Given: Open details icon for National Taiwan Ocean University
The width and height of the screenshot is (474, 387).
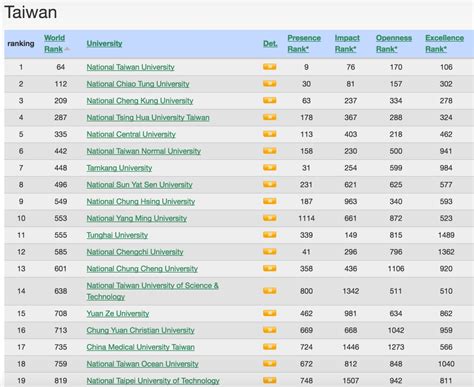Looking at the screenshot, I should (x=270, y=363).
